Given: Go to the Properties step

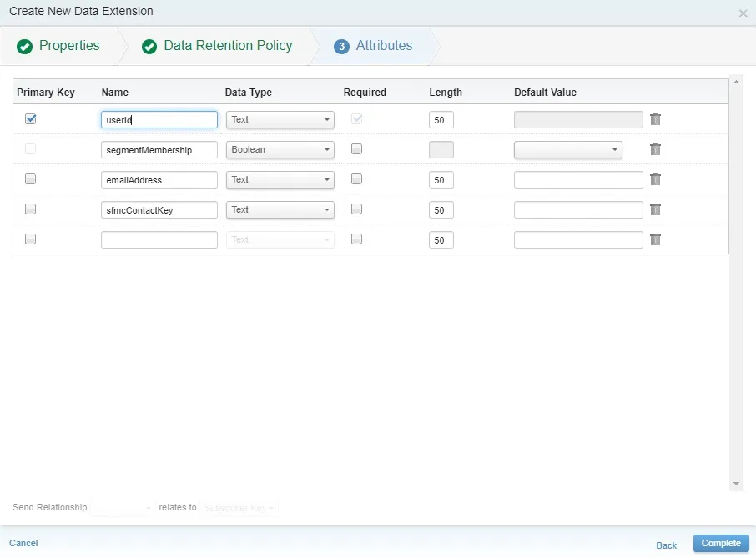Looking at the screenshot, I should [69, 46].
